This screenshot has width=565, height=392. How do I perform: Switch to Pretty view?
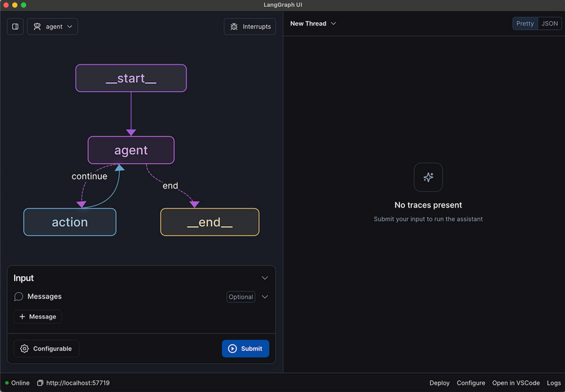pos(525,24)
